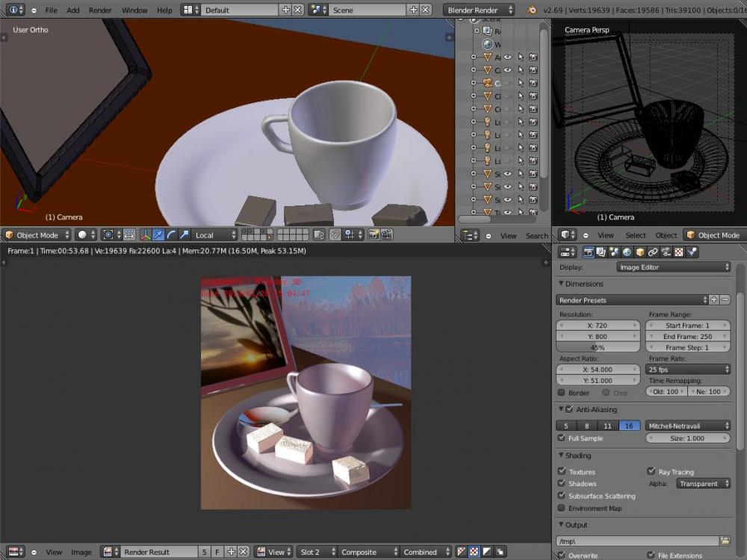Select 8 anti-aliasing samples button
Viewport: 747px width, 560px height.
click(x=586, y=426)
